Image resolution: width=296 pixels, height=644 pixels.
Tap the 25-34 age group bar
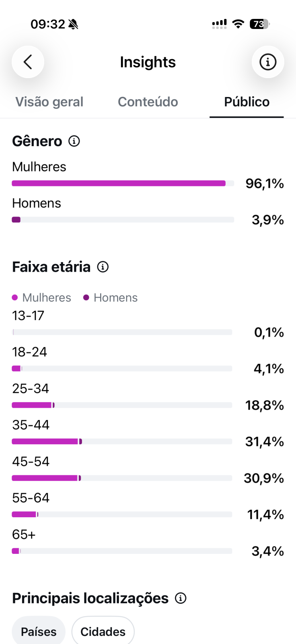click(x=122, y=405)
